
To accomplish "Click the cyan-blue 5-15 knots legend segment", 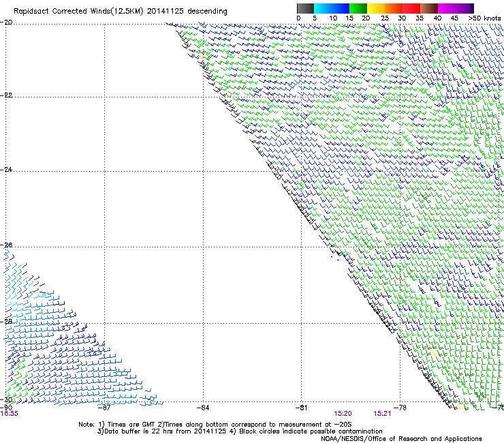I will (332, 8).
